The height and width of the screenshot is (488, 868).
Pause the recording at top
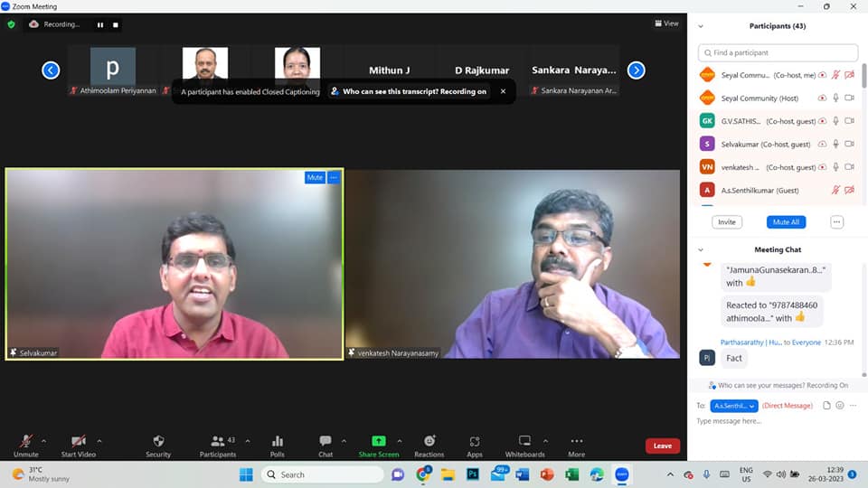pyautogui.click(x=100, y=24)
